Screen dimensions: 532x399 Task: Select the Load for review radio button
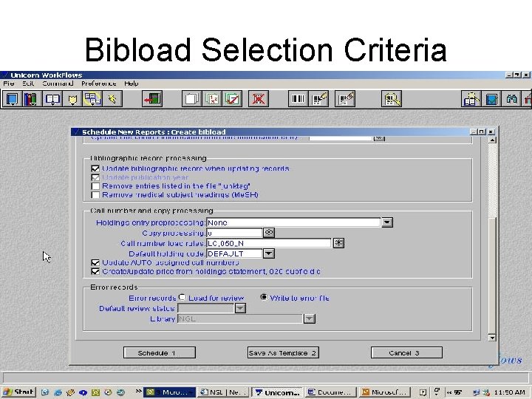[x=183, y=297]
